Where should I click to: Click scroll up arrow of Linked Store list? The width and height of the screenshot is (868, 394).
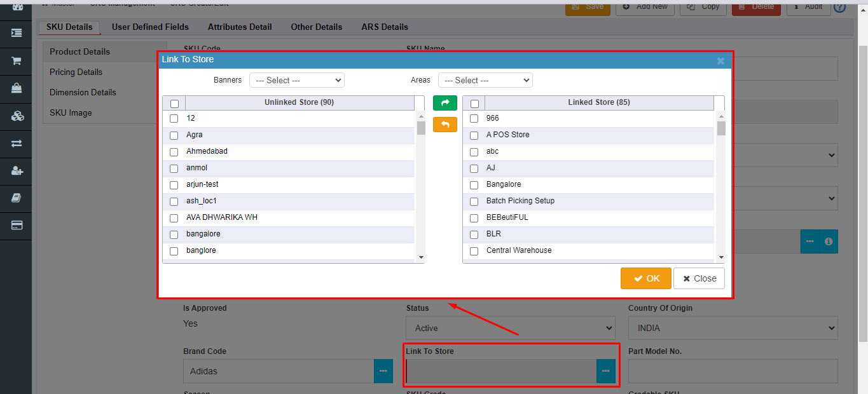point(720,116)
